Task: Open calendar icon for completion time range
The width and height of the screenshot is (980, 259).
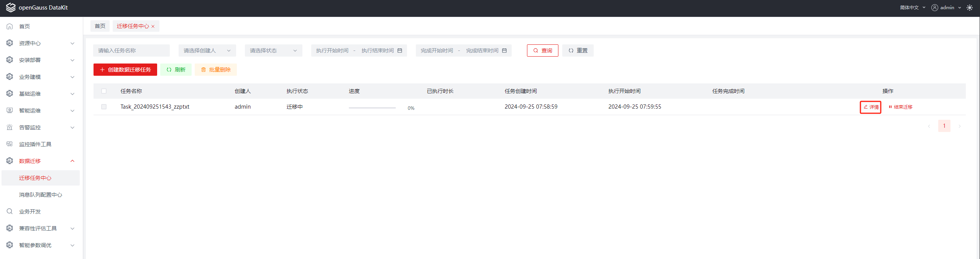Action: tap(504, 50)
